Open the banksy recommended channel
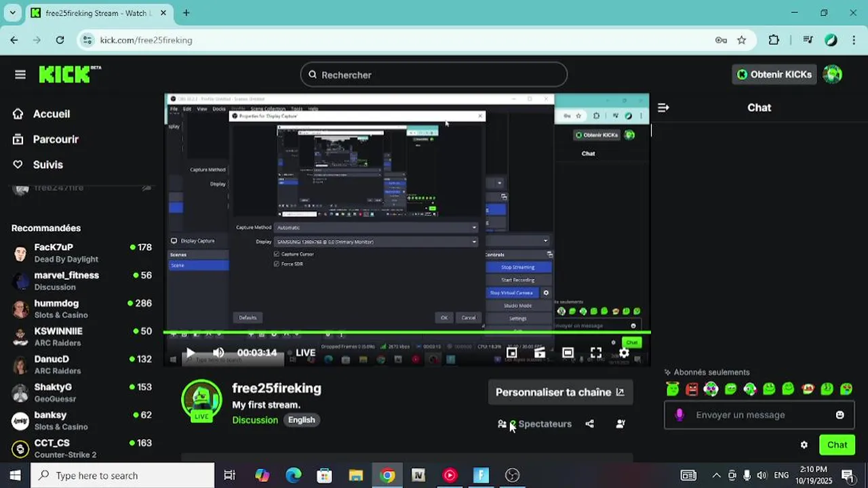This screenshot has height=488, width=868. click(x=81, y=420)
